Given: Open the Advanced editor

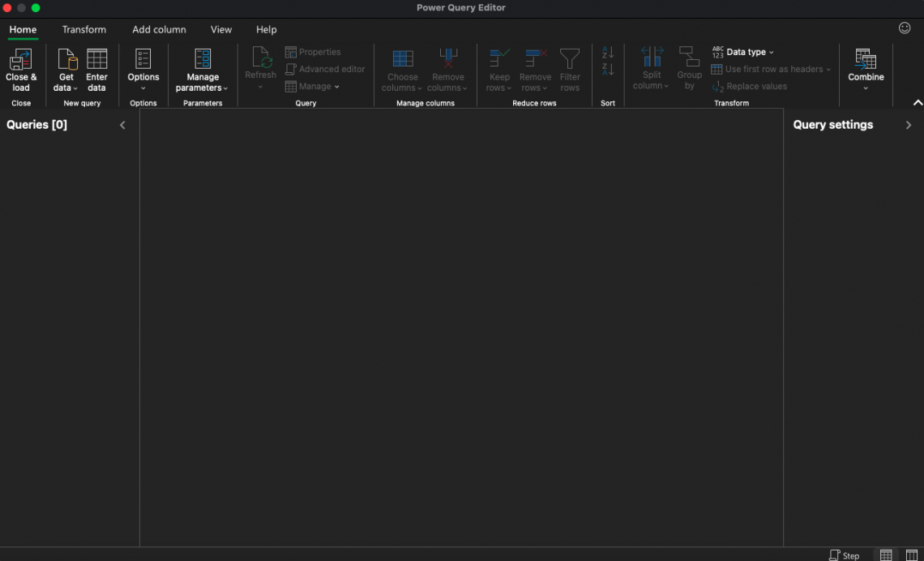Looking at the screenshot, I should (325, 69).
